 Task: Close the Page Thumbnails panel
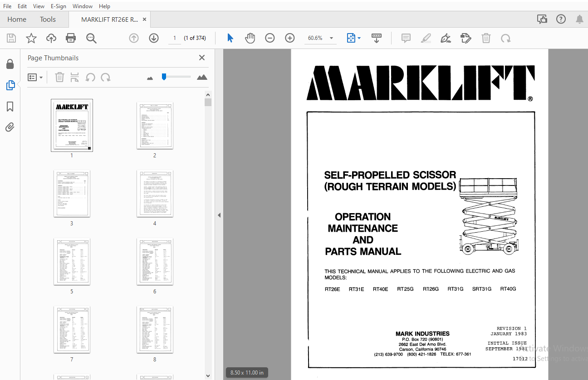[202, 58]
